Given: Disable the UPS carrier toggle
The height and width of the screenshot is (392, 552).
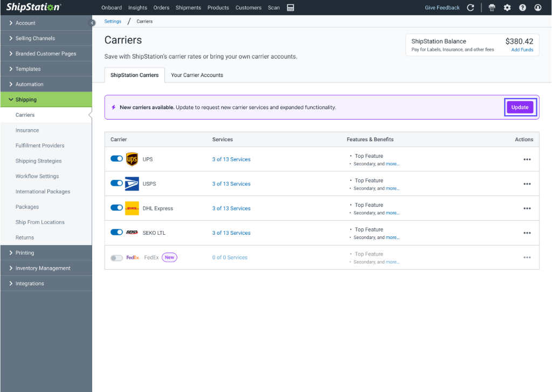Looking at the screenshot, I should tap(116, 158).
